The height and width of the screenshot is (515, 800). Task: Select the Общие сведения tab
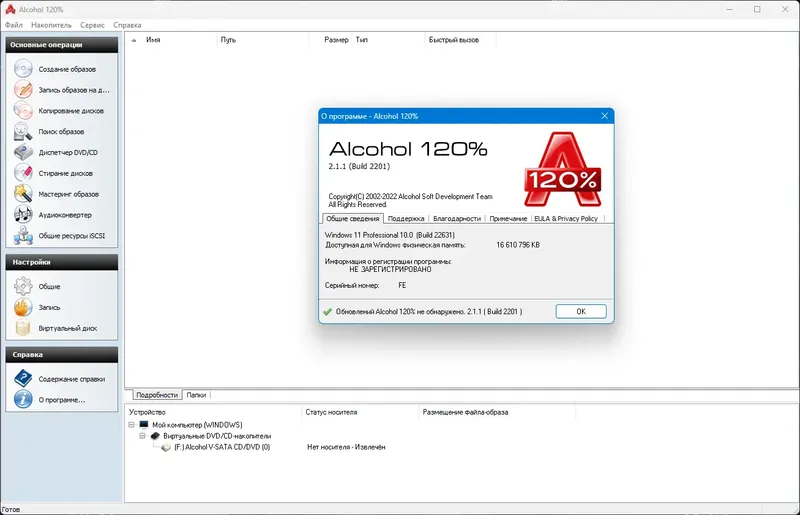click(x=353, y=218)
